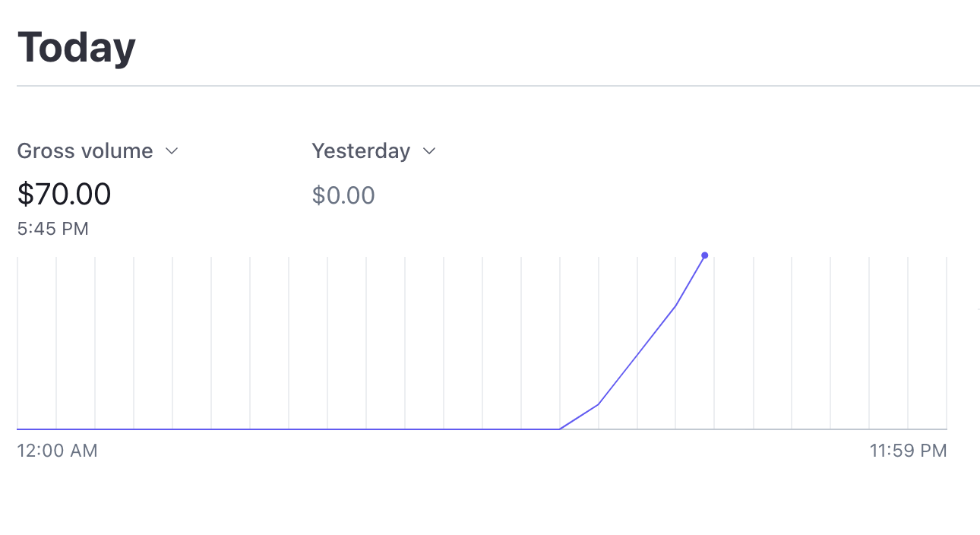
Task: Open the Gross volume metric dropdown
Action: tap(97, 151)
